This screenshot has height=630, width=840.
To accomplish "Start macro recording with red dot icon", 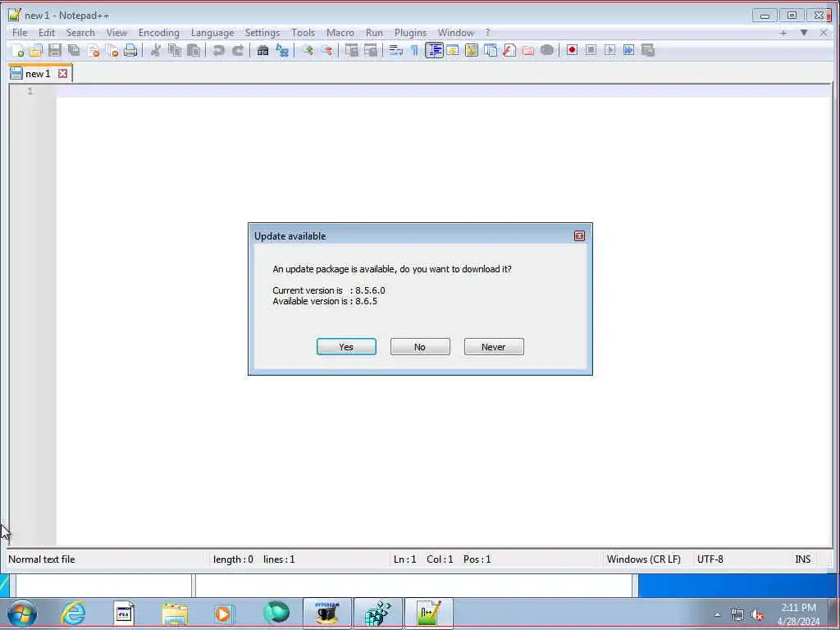I will click(x=572, y=50).
